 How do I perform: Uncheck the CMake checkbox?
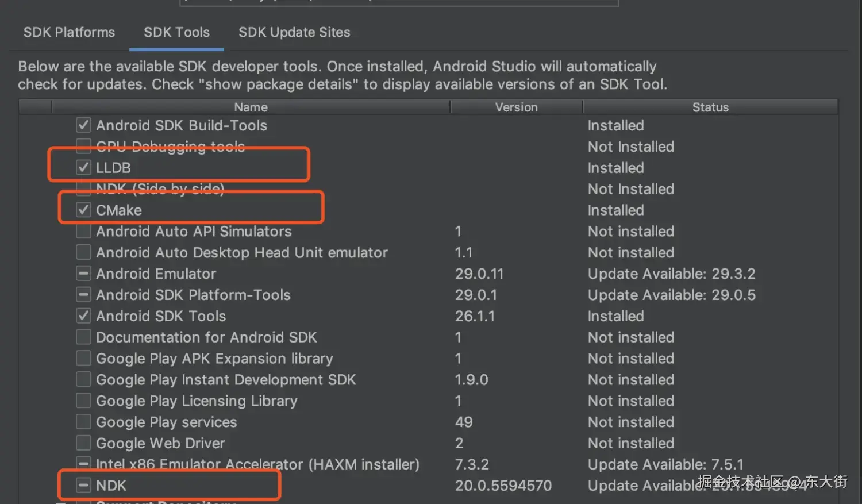tap(84, 210)
